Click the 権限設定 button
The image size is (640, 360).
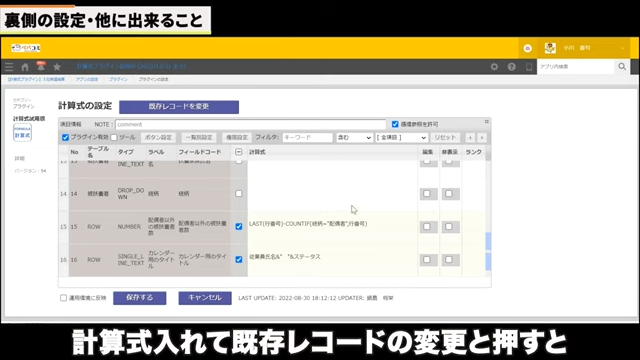click(x=237, y=138)
